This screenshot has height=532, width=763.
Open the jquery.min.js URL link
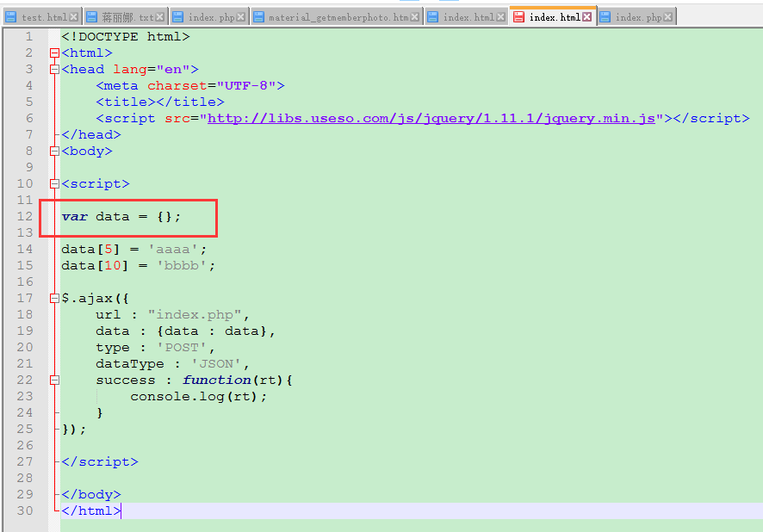click(431, 119)
